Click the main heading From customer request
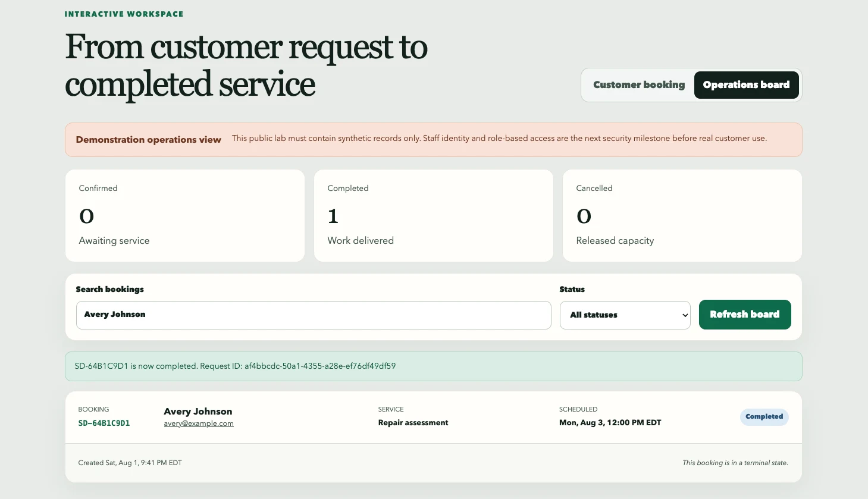Screen dimensions: 868x499 [246, 65]
